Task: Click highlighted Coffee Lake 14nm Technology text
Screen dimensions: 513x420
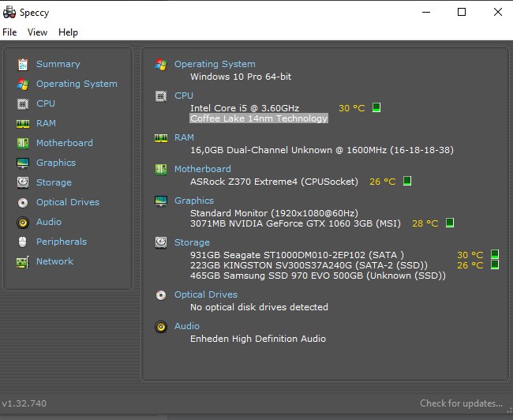Action: [259, 118]
